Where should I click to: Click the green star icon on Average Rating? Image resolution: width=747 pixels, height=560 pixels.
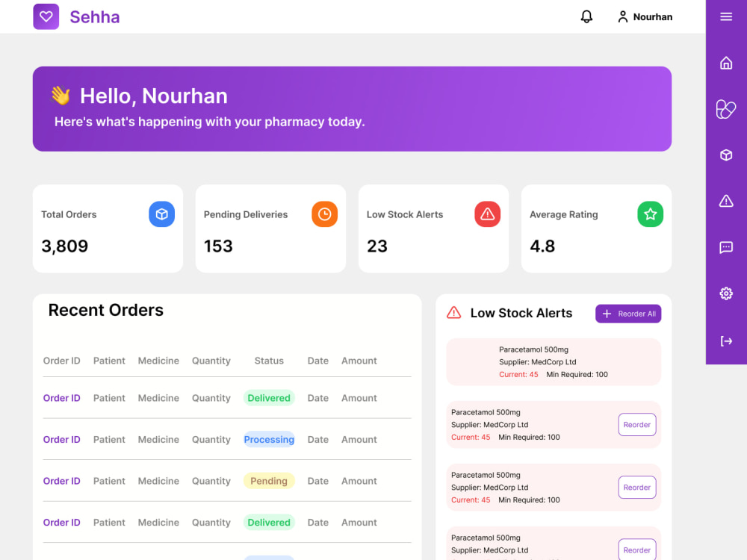[x=651, y=214]
